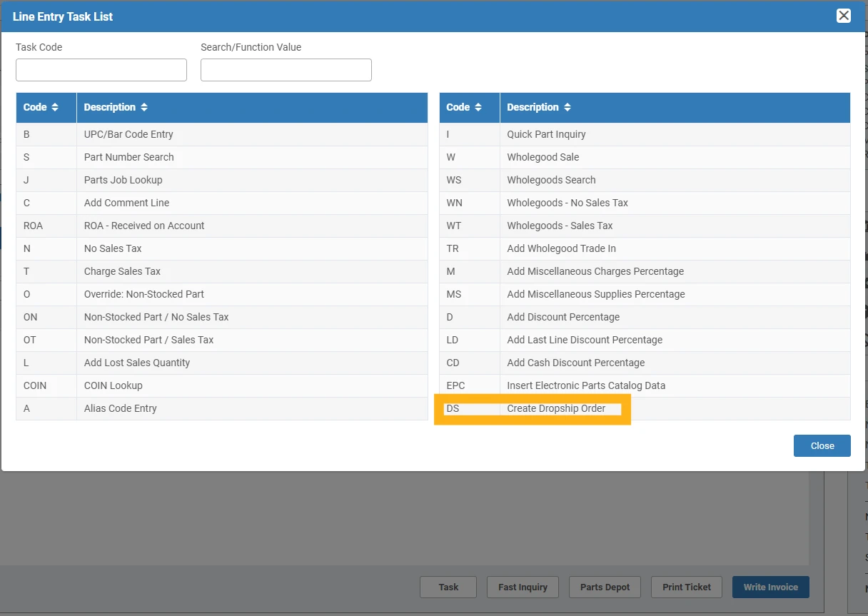Select the No Sales Tax task
This screenshot has width=868, height=616.
pyautogui.click(x=222, y=248)
